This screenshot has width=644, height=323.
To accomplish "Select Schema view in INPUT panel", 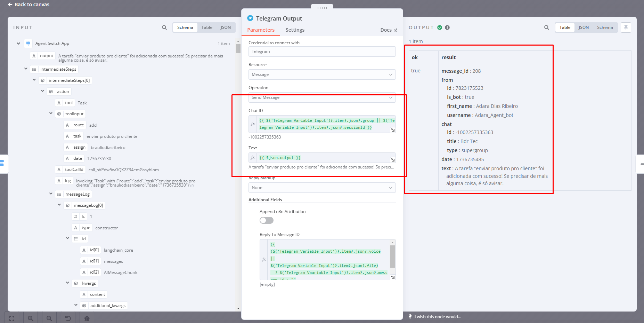I will click(x=185, y=27).
